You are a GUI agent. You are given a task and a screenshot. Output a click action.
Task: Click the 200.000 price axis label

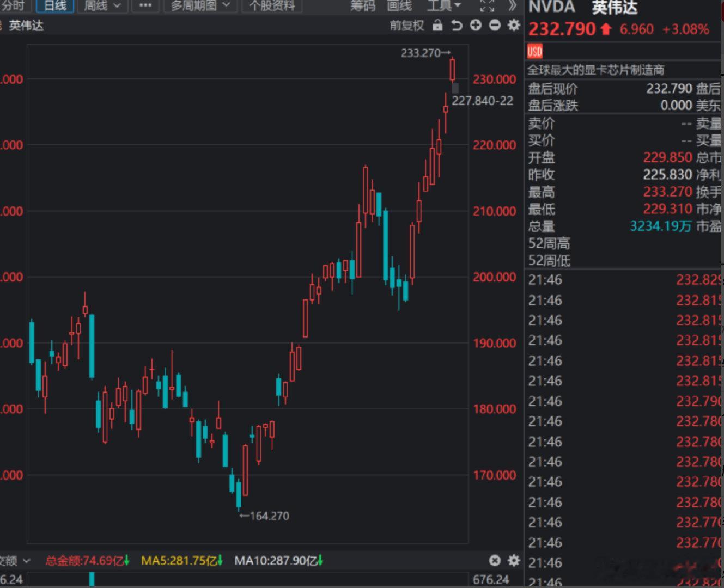tap(494, 277)
